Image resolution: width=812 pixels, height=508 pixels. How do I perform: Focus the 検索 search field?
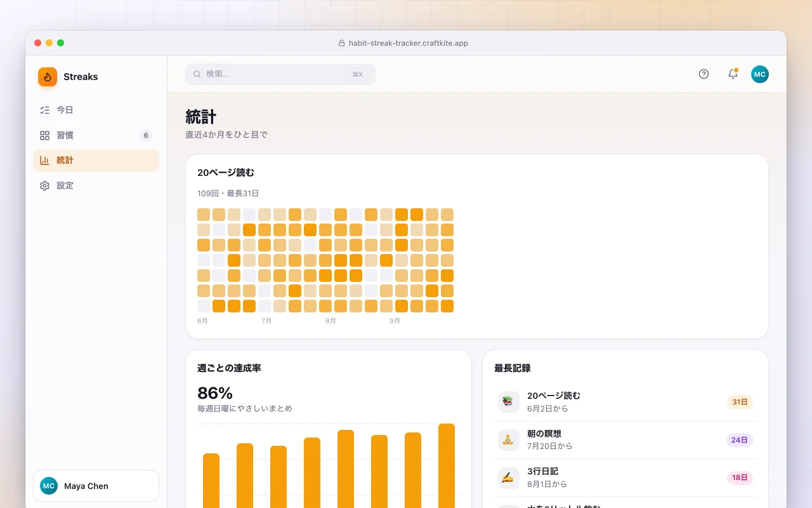coord(280,74)
